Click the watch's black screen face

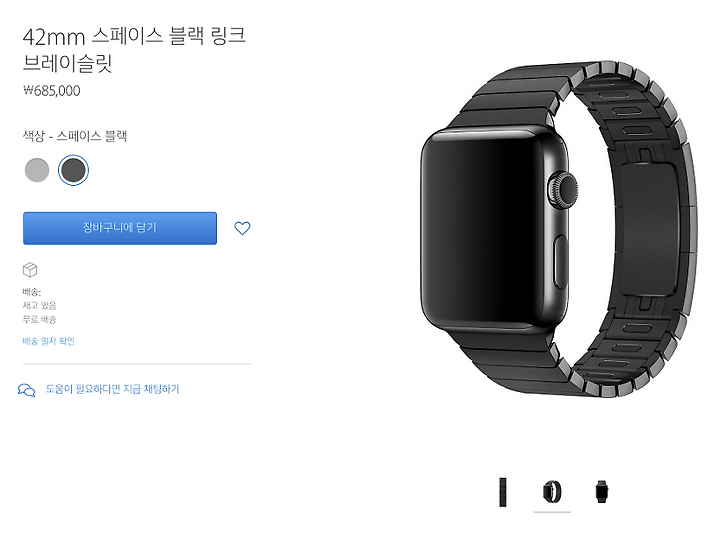pos(479,228)
